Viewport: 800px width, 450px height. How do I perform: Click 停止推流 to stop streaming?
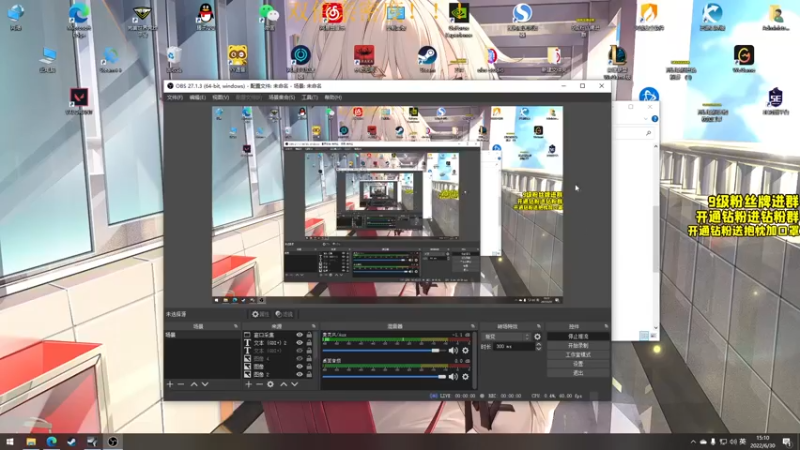578,336
